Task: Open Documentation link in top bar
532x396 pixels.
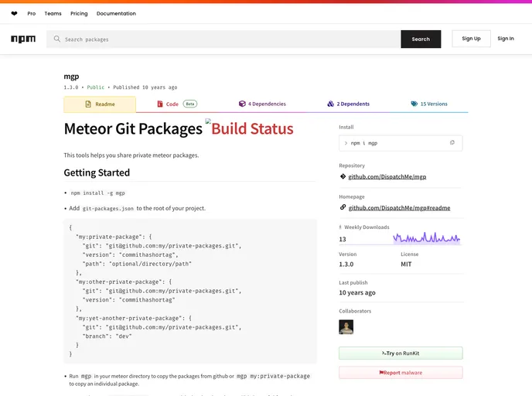Action: pos(116,13)
